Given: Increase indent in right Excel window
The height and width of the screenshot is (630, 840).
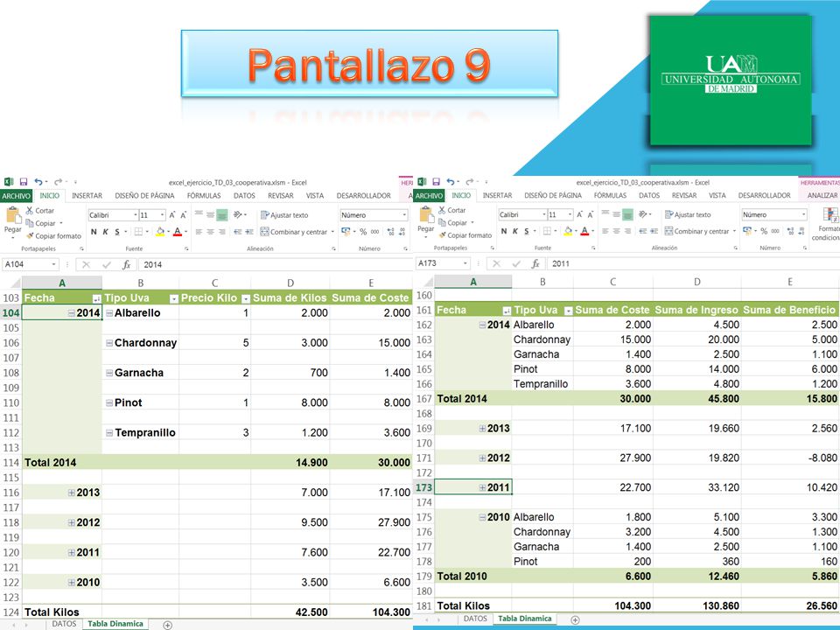Looking at the screenshot, I should 654,231.
